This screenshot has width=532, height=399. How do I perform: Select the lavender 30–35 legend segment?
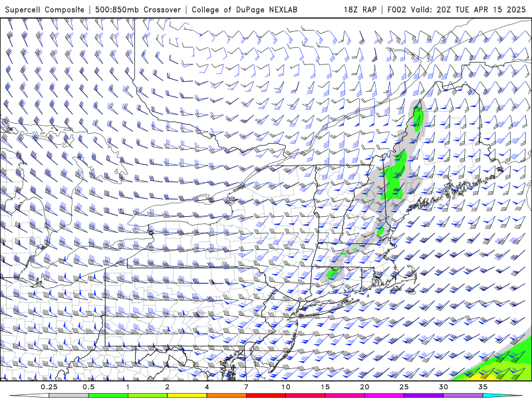463,396
